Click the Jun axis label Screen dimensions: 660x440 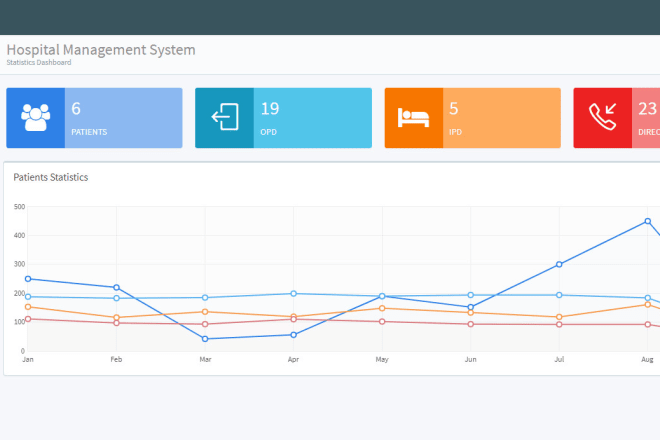471,359
